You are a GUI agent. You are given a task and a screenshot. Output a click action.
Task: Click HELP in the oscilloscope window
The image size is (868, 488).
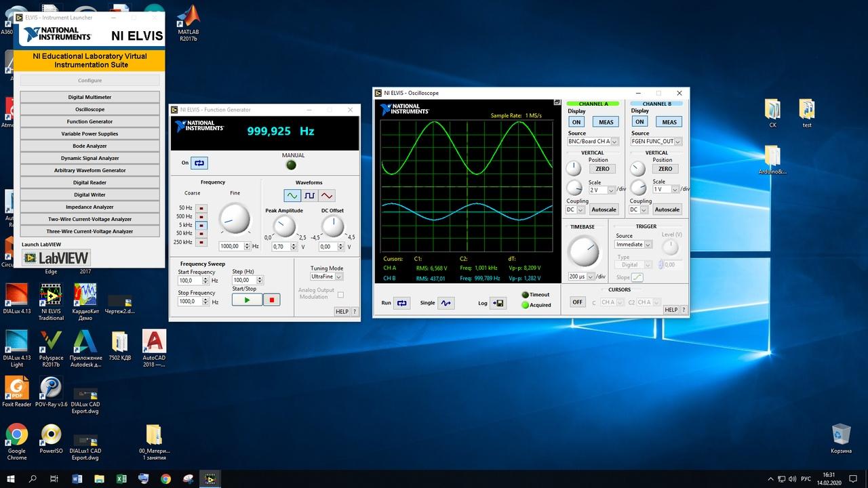pyautogui.click(x=671, y=310)
